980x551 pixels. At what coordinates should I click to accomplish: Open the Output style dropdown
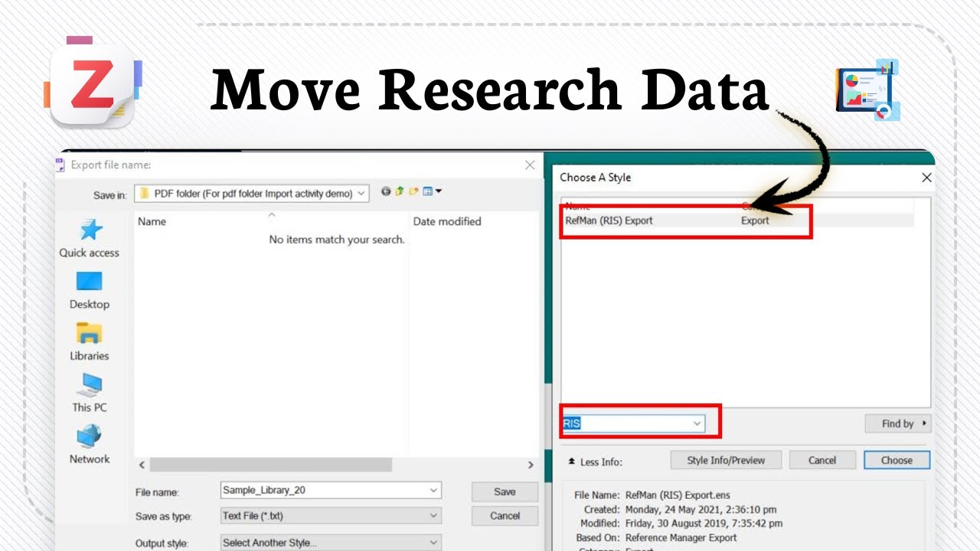[x=434, y=543]
